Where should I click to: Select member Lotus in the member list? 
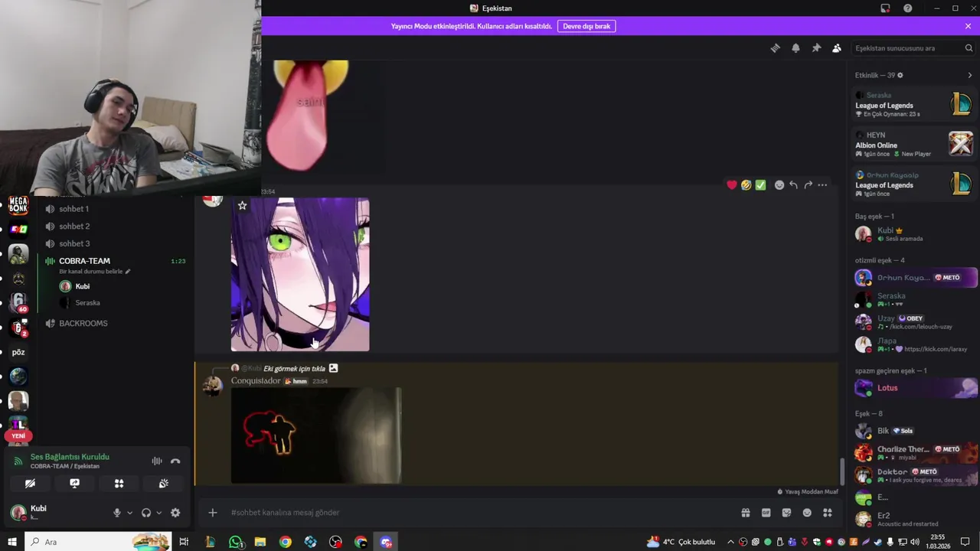point(915,388)
